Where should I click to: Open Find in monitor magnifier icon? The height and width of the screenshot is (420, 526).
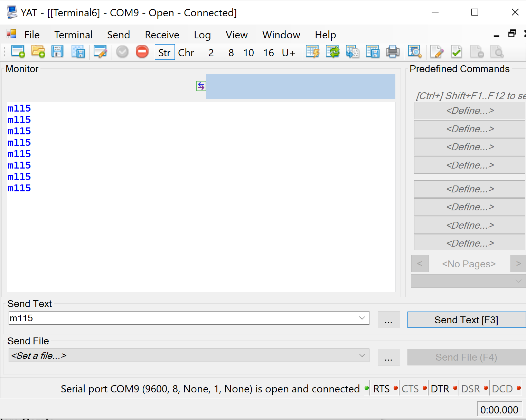point(415,52)
